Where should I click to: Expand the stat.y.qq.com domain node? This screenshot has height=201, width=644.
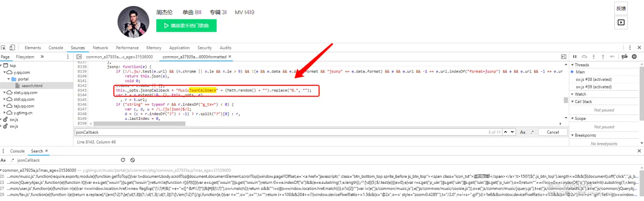(x=5, y=92)
